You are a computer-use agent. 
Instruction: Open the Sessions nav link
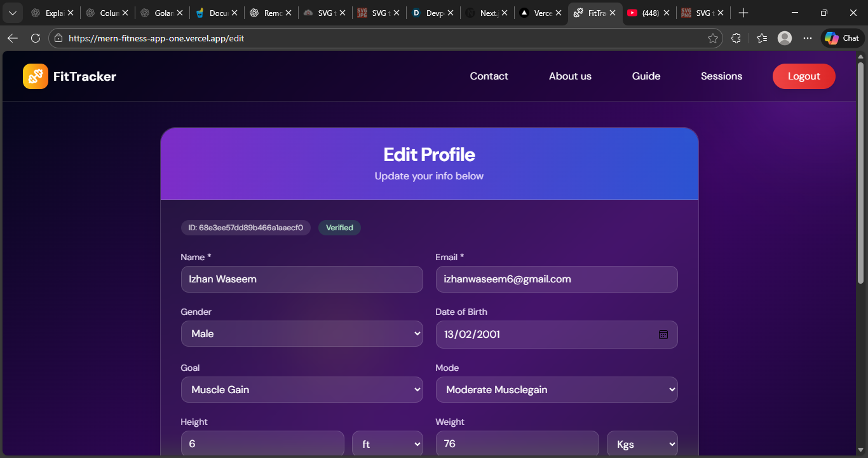(x=721, y=76)
